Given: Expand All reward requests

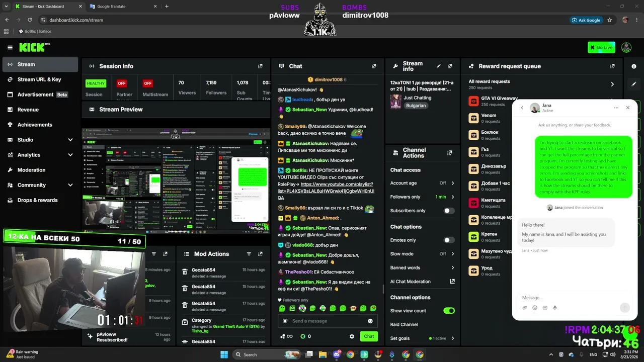Looking at the screenshot, I should point(612,84).
